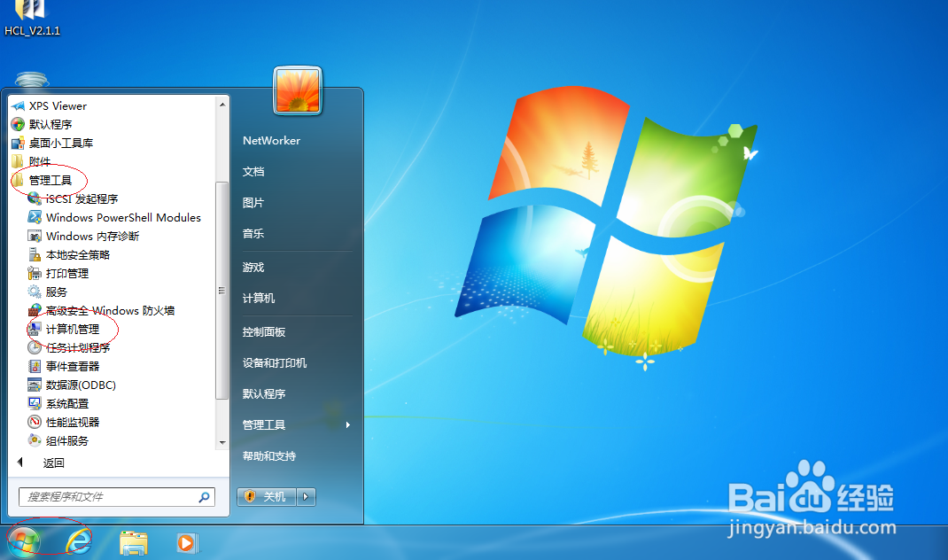Click the Windows PowerShell Modules label
Viewport: 948px width, 560px height.
[x=123, y=217]
